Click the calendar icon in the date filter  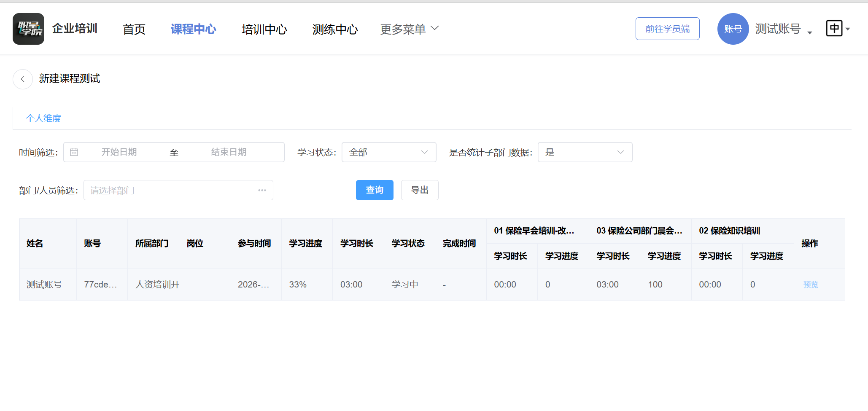tap(74, 152)
